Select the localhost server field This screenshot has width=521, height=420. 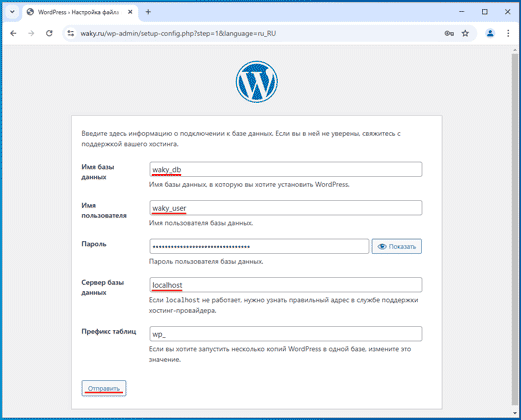(286, 285)
